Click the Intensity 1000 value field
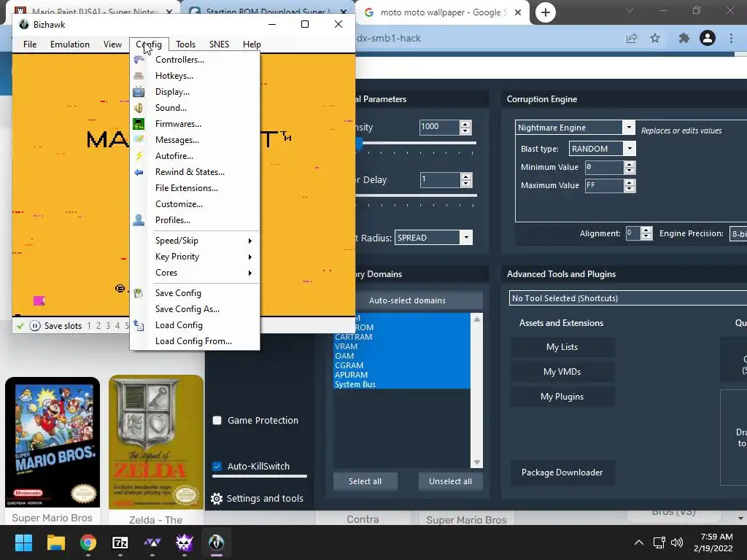Viewport: 747px width, 560px height. point(438,127)
